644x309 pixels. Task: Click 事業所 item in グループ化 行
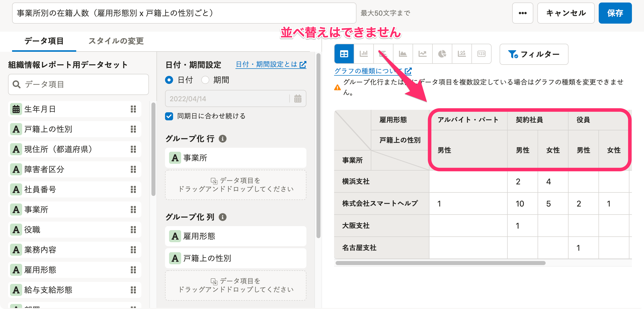tap(235, 158)
